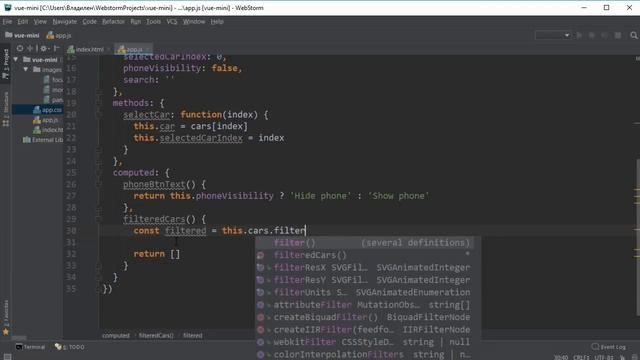Screen dimensions: 640x360
Task: Collapse the vue-mini root folder
Action: point(16,60)
